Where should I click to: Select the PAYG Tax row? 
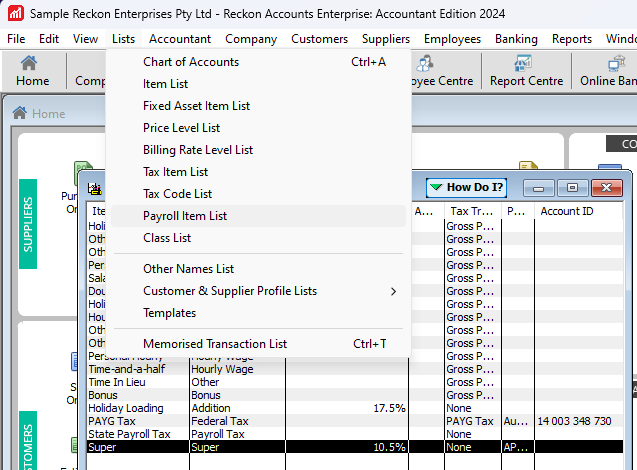point(355,421)
